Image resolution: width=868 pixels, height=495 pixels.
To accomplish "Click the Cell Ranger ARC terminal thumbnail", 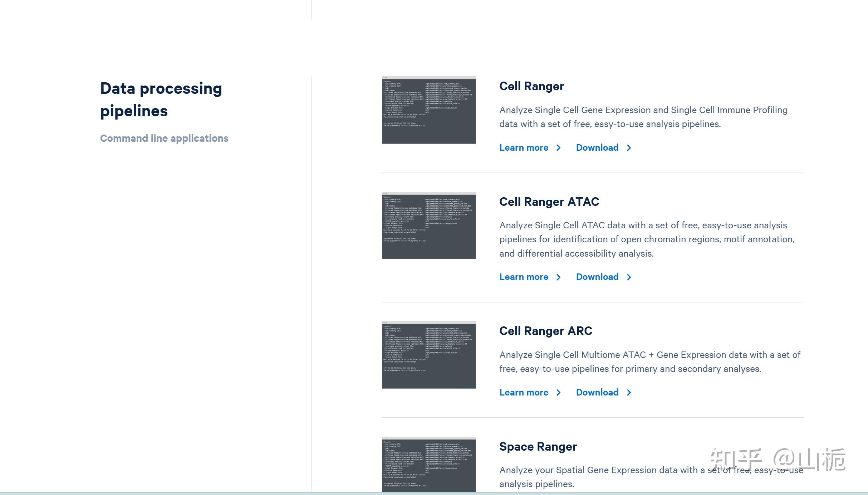I will [429, 355].
